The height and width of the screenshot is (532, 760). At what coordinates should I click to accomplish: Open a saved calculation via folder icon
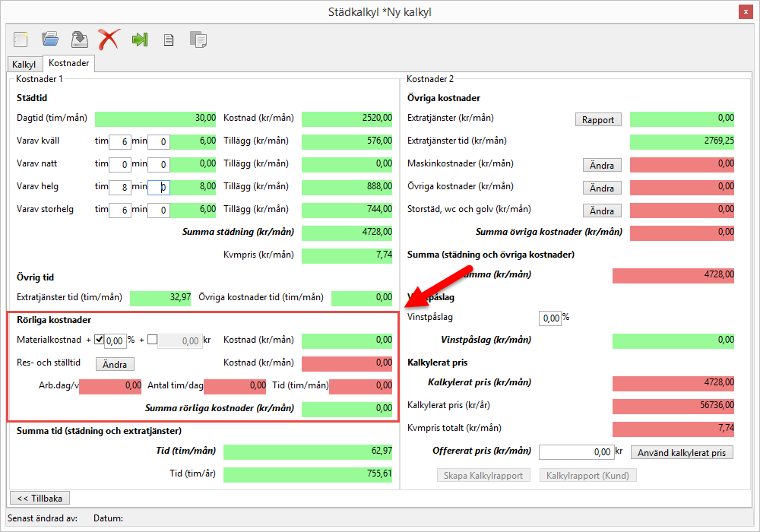click(x=50, y=39)
